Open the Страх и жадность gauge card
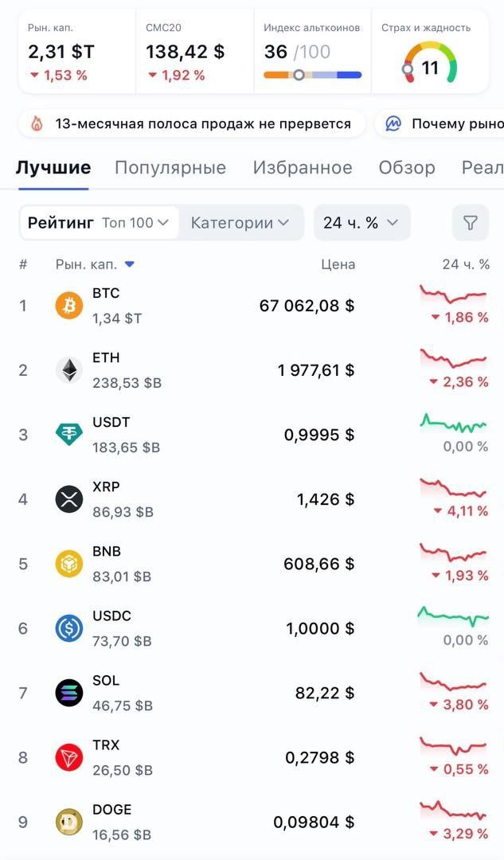 click(x=430, y=53)
